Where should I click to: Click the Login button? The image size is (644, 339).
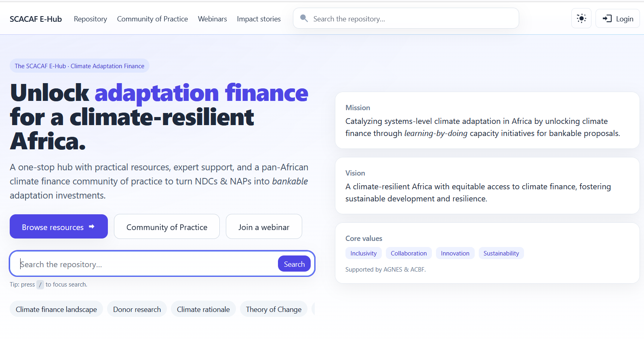tap(617, 18)
